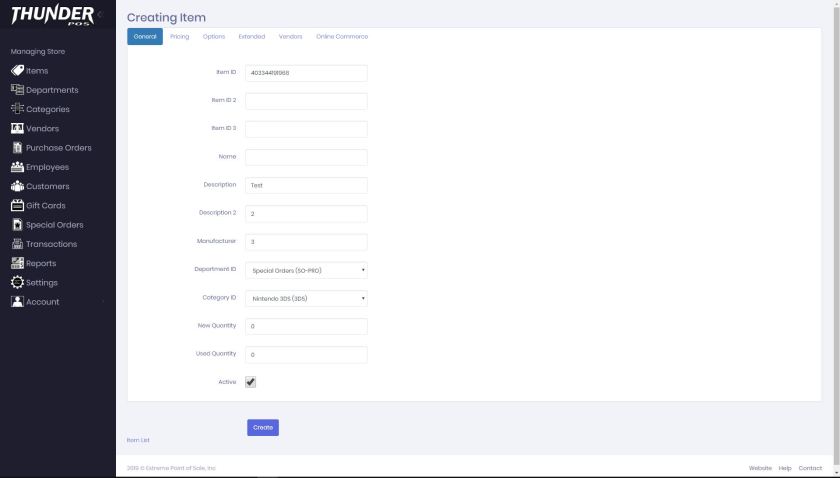
Task: Switch to the Options tab
Action: pos(214,36)
